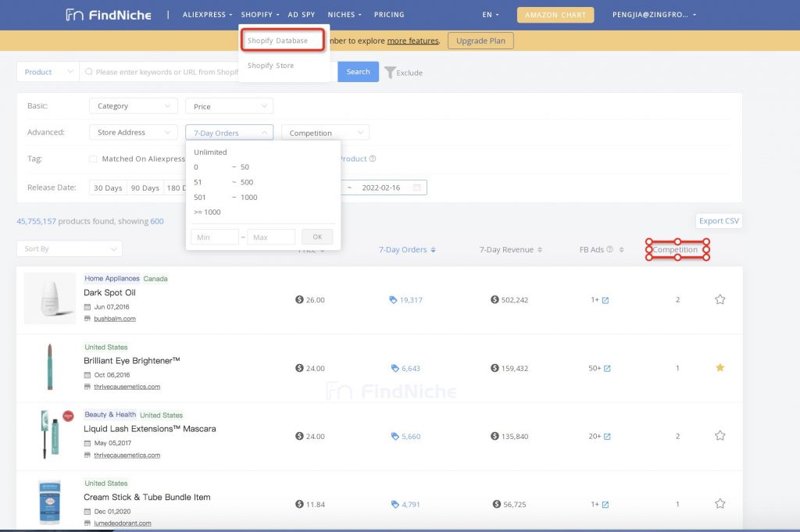Select Shopify Store from the menu
This screenshot has height=532, width=800.
point(270,66)
